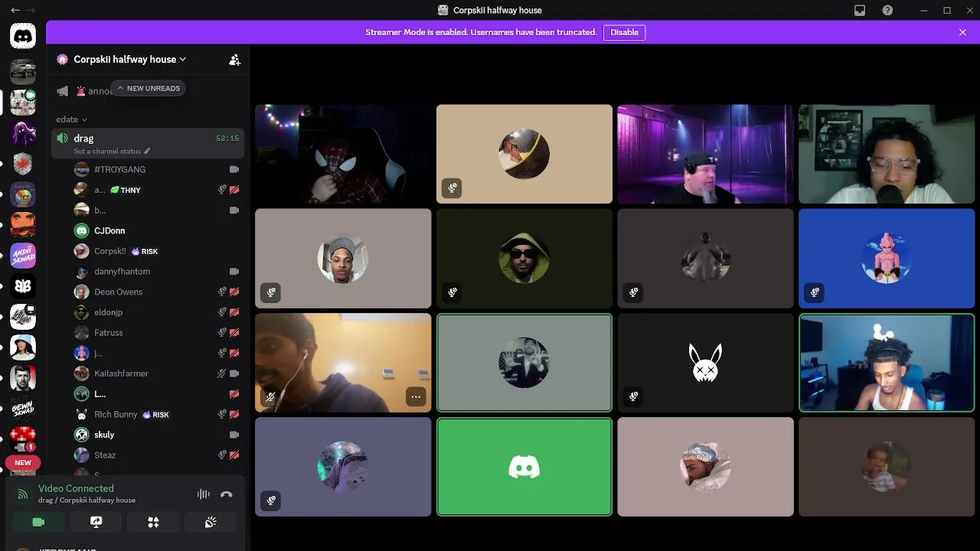Open the drag voice channel
980x551 pixels.
click(148, 143)
